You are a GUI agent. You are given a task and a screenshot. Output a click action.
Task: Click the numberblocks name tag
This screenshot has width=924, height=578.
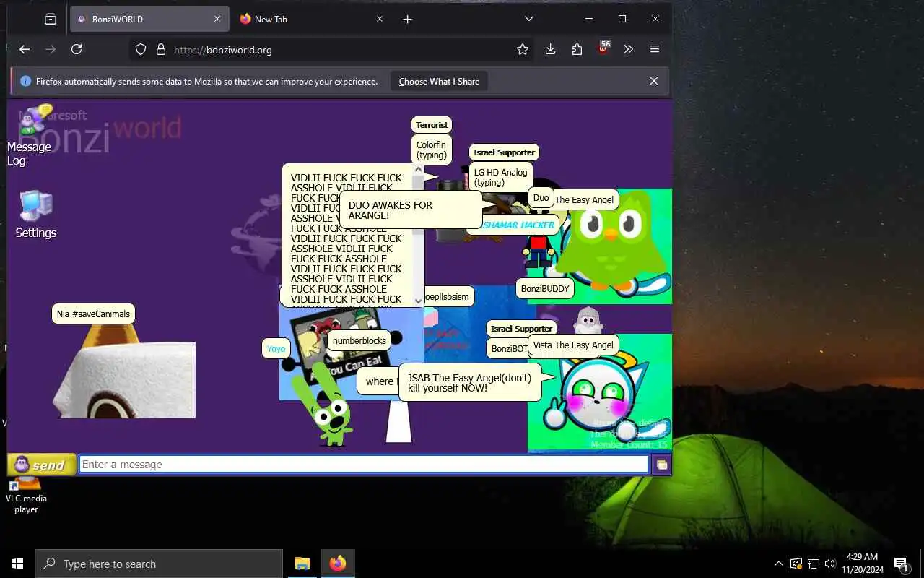tap(359, 340)
